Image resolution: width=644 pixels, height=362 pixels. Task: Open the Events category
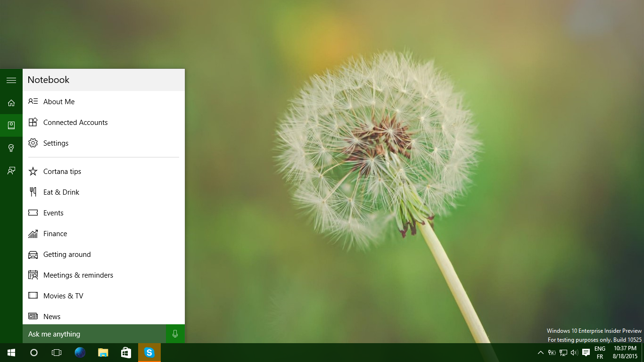click(x=104, y=213)
